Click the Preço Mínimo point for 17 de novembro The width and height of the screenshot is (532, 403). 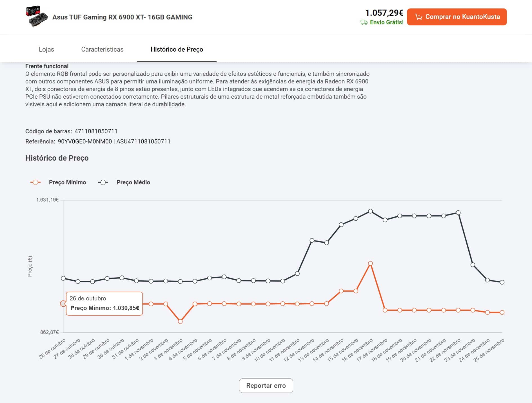tap(385, 310)
